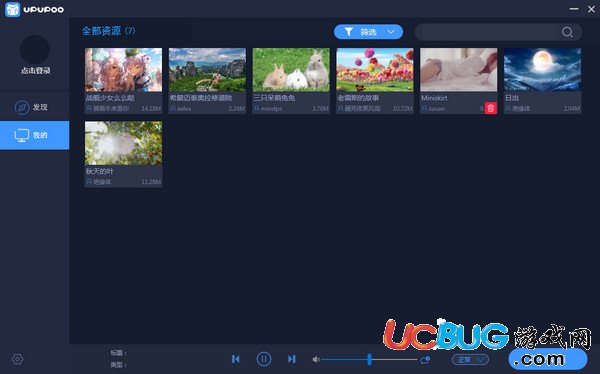Image resolution: width=600 pixels, height=374 pixels.
Task: Skip to previous wallpaper
Action: [236, 359]
